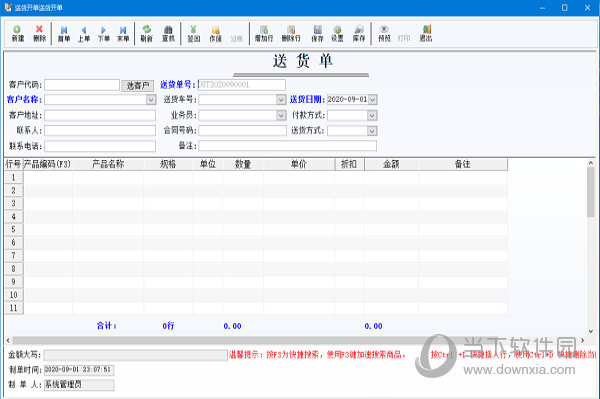Go to first order with 首单 icon

(x=64, y=34)
